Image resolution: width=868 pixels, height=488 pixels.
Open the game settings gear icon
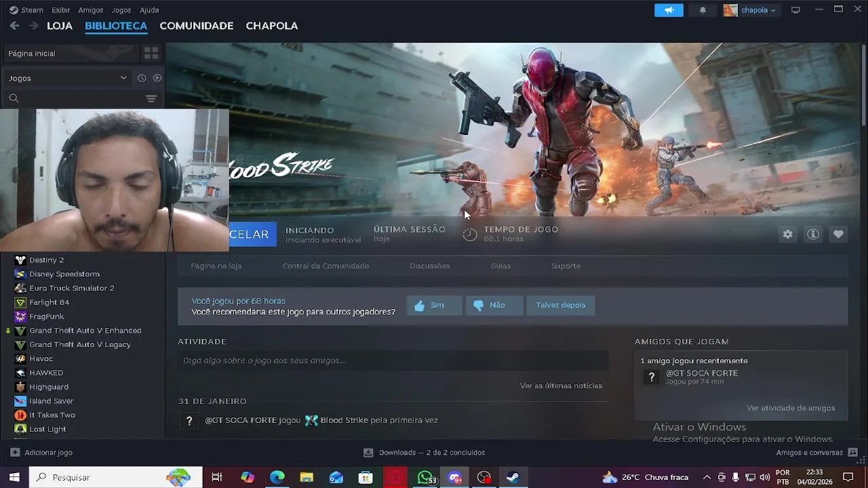(x=787, y=234)
